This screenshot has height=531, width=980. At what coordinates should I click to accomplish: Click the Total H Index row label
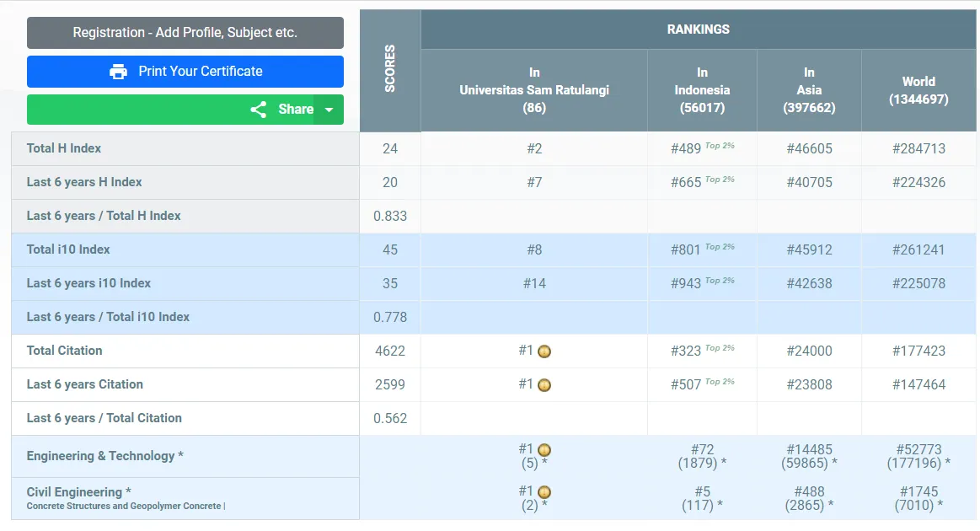[64, 148]
